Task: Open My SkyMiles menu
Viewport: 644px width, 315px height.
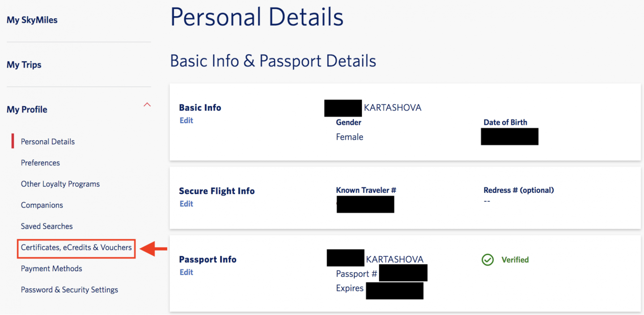Action: (32, 20)
